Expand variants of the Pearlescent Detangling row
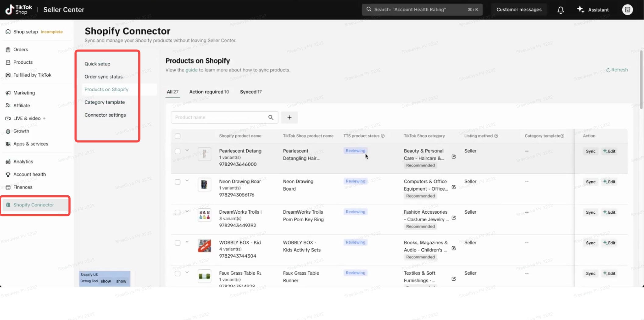The image size is (644, 320). [x=187, y=150]
